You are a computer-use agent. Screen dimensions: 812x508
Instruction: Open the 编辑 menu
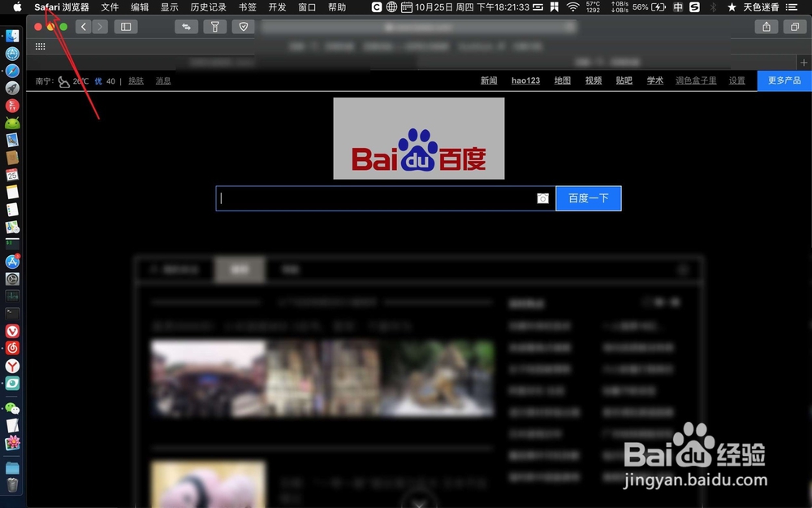tap(140, 7)
